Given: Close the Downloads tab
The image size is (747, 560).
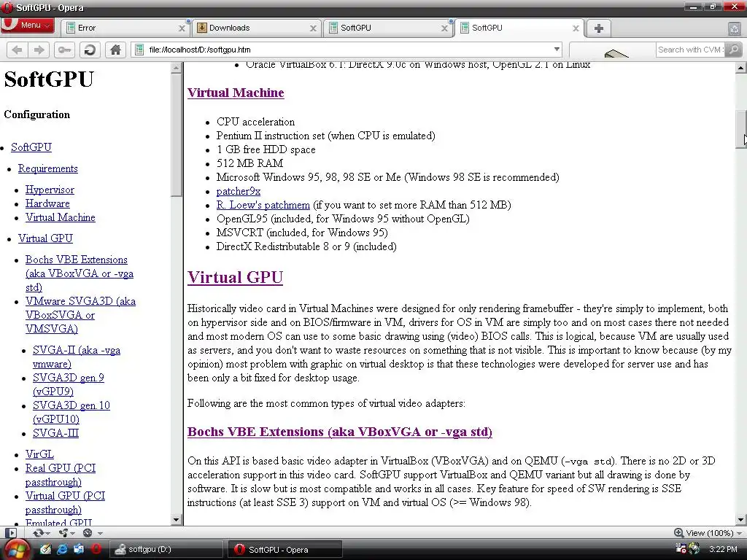Looking at the screenshot, I should 313,28.
